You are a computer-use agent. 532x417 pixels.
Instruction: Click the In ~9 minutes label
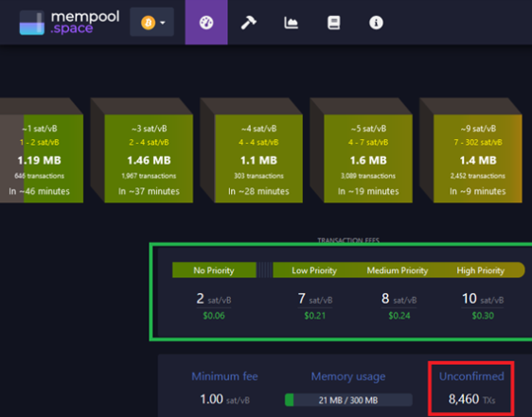pos(478,191)
